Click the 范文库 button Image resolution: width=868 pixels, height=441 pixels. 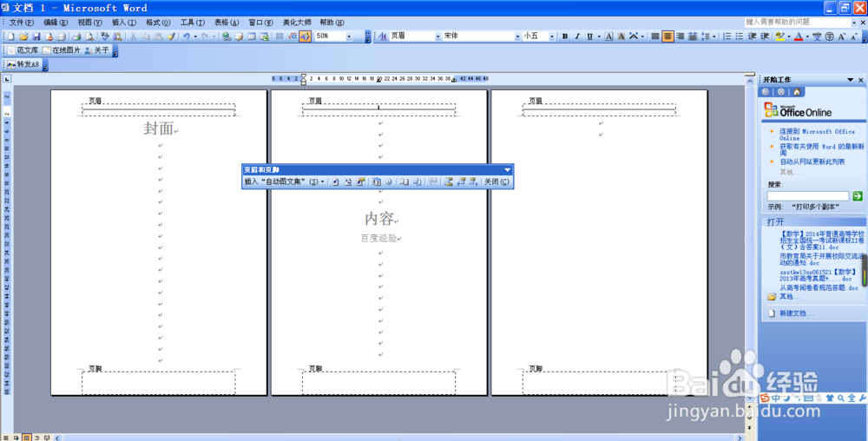coord(23,50)
